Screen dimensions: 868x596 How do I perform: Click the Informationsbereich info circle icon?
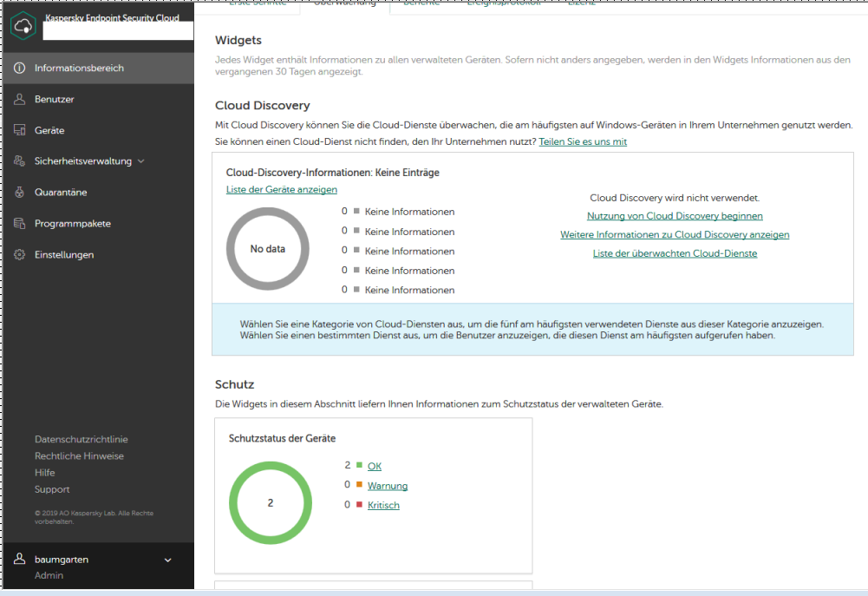[x=19, y=69]
